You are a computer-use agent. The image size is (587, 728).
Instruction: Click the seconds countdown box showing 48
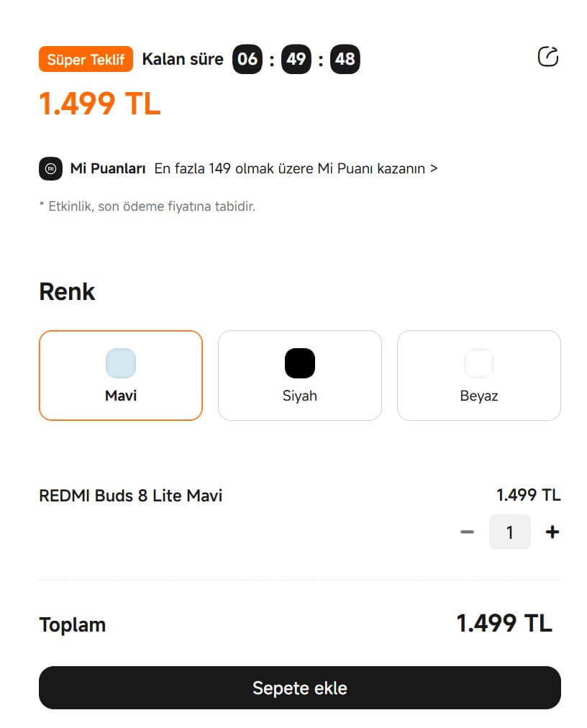tap(345, 59)
